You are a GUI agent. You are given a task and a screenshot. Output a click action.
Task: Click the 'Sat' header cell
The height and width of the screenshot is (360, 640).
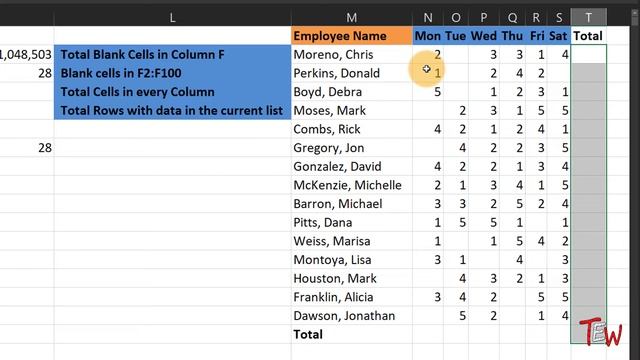(559, 36)
